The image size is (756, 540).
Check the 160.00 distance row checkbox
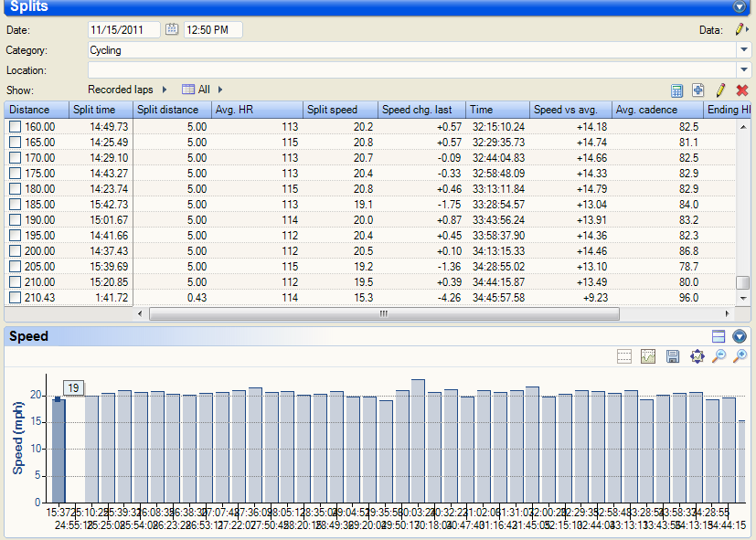(16, 127)
